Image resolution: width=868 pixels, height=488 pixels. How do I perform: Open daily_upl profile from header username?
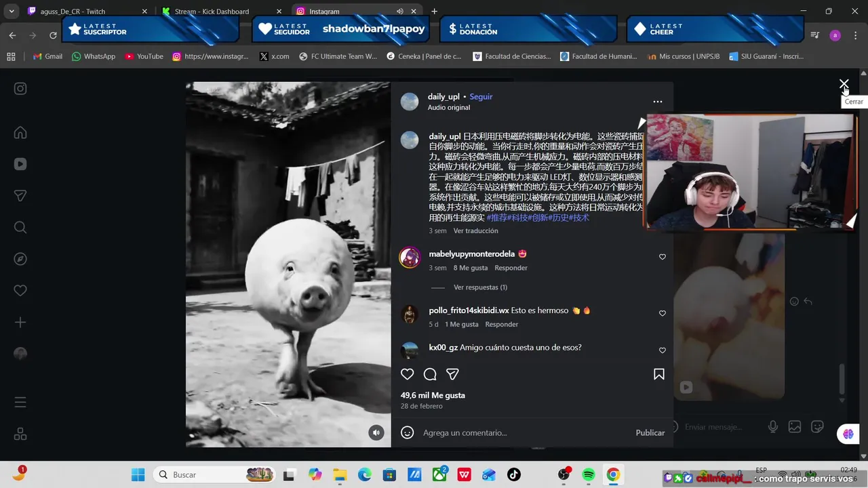pyautogui.click(x=443, y=97)
